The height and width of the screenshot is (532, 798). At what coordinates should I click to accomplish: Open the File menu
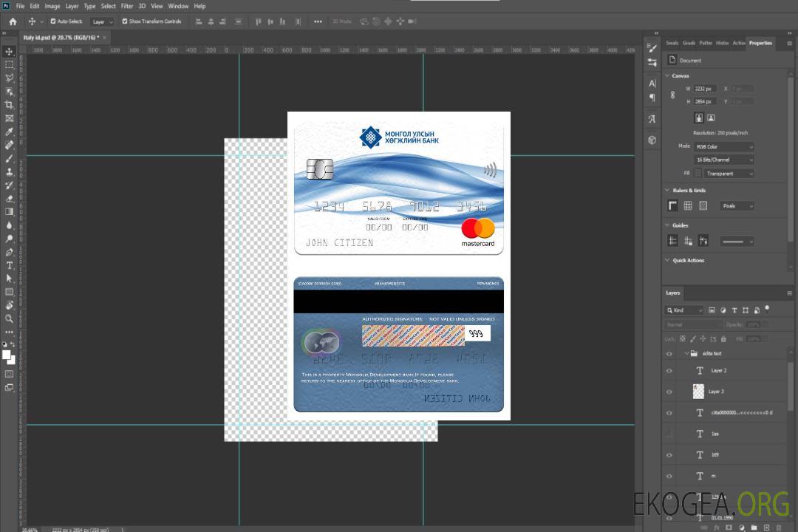21,6
